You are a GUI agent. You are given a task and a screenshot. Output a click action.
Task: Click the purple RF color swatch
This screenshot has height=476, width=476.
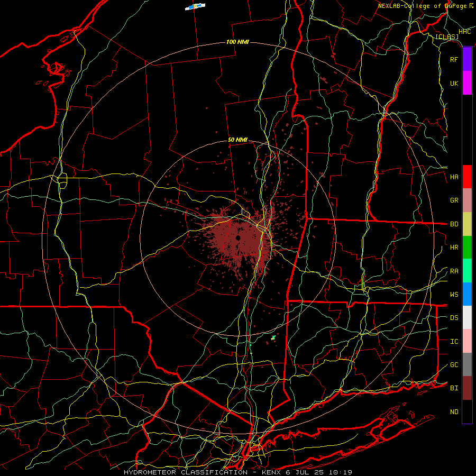click(x=467, y=59)
